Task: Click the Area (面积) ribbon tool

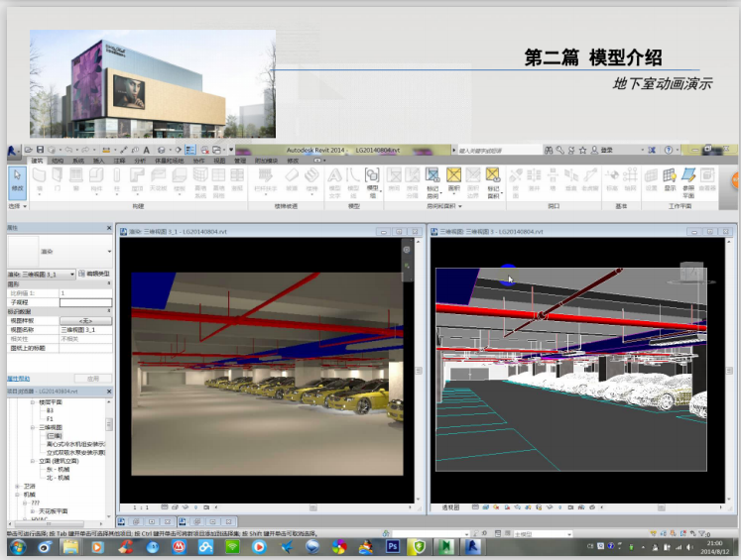Action: (x=454, y=179)
